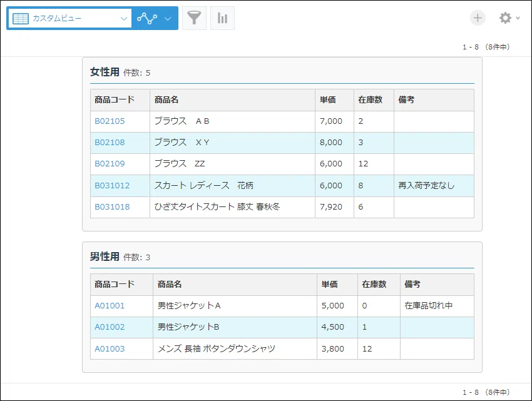532x401 pixels.
Task: Open the app settings gear icon
Action: click(x=505, y=18)
